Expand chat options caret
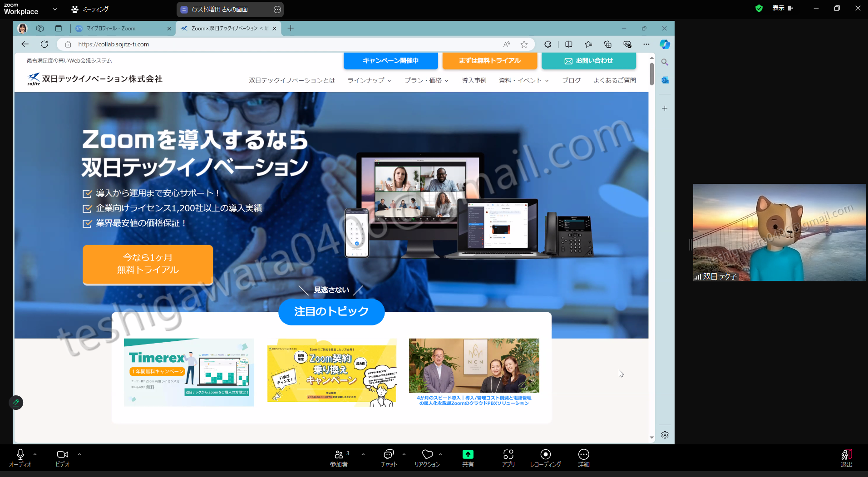 click(x=404, y=454)
